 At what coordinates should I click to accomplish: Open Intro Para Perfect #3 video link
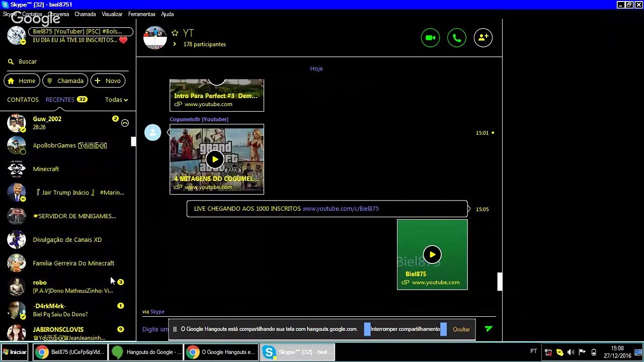[216, 96]
